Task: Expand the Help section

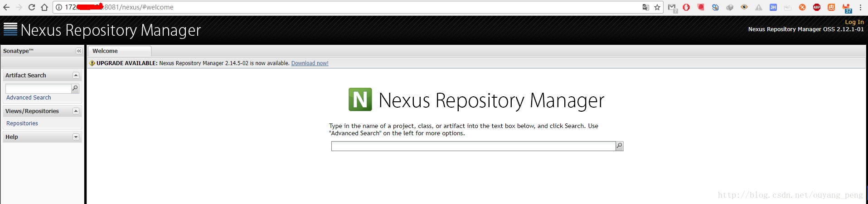Action: 76,137
